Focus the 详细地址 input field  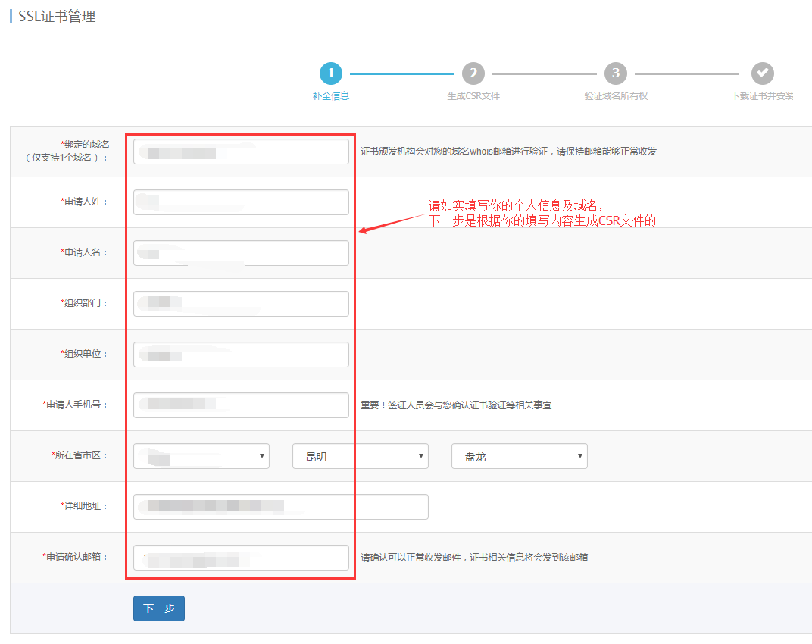tap(280, 506)
